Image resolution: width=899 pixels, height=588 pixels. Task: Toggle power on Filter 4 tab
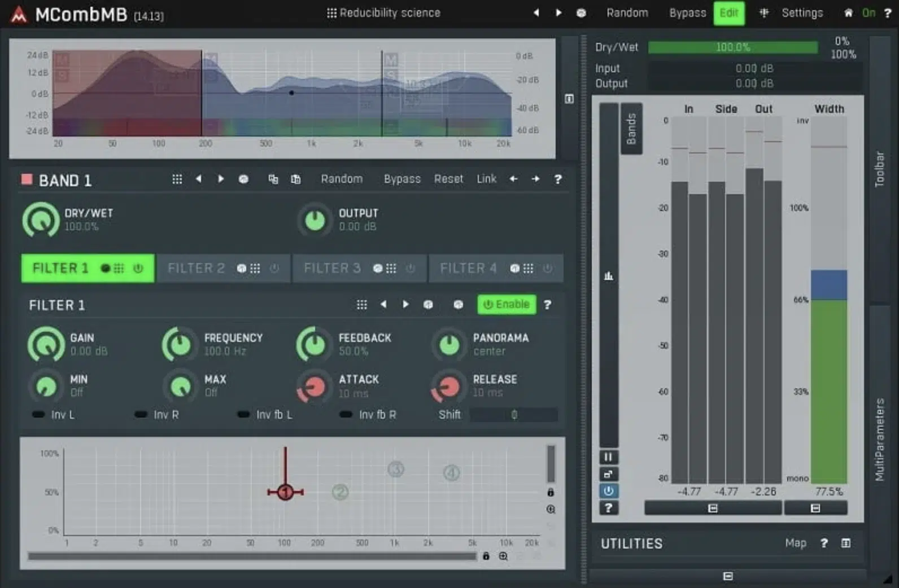pyautogui.click(x=547, y=269)
